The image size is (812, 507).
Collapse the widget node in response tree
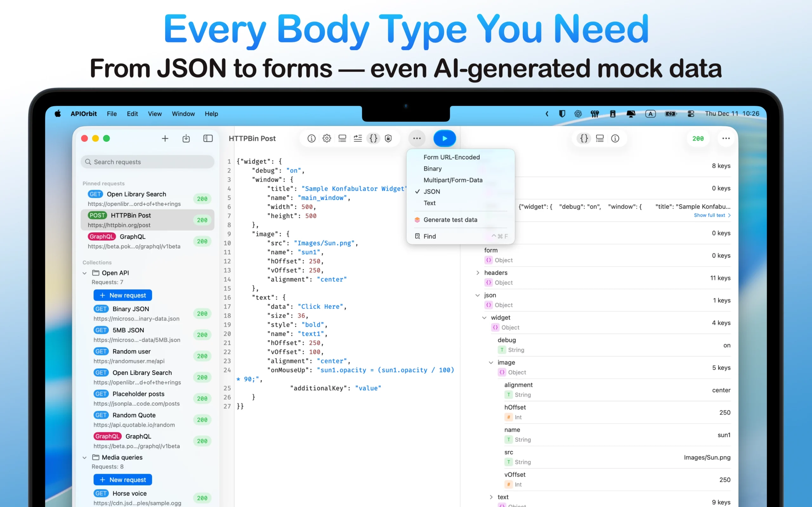click(x=484, y=318)
